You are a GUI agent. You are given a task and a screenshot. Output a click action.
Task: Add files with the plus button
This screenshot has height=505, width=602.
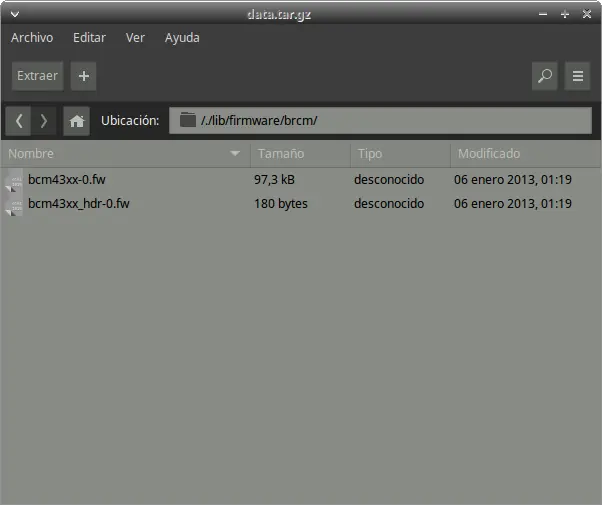tap(83, 76)
